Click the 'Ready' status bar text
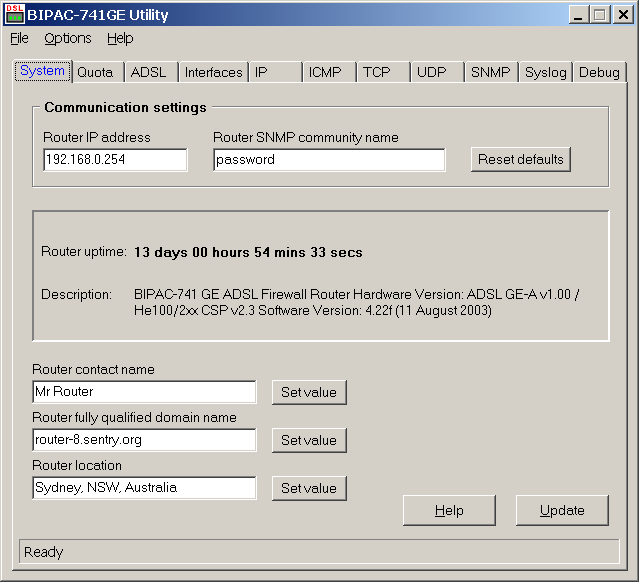The image size is (639, 582). click(43, 552)
